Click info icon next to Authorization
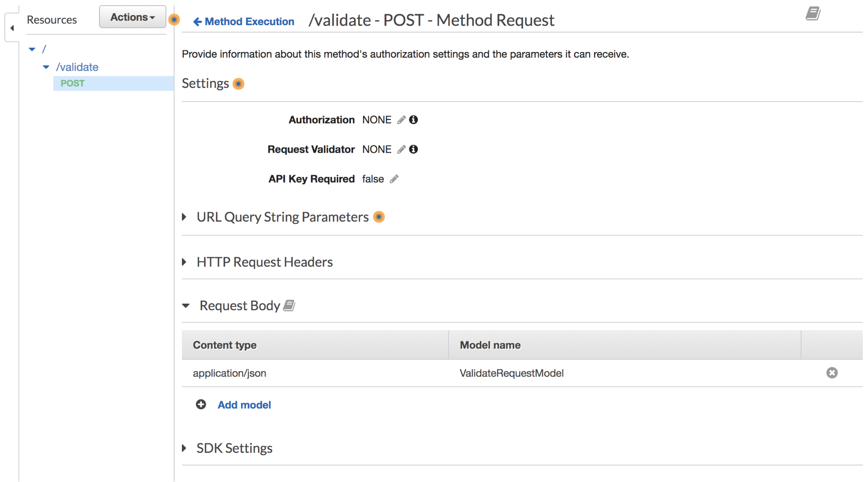The width and height of the screenshot is (868, 482). click(x=414, y=120)
